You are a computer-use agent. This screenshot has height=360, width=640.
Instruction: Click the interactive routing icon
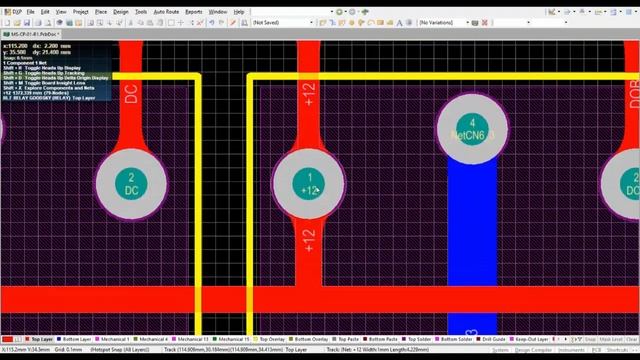tap(322, 23)
